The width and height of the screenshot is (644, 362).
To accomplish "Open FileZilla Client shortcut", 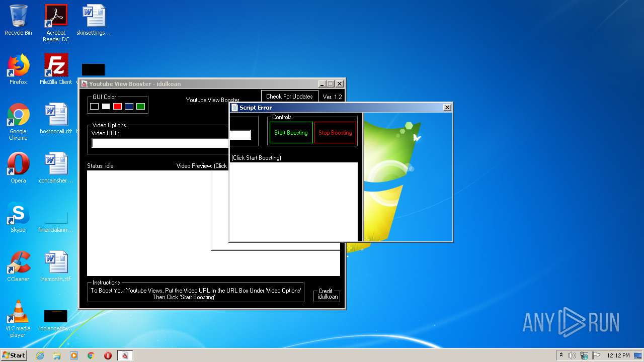I will point(56,69).
